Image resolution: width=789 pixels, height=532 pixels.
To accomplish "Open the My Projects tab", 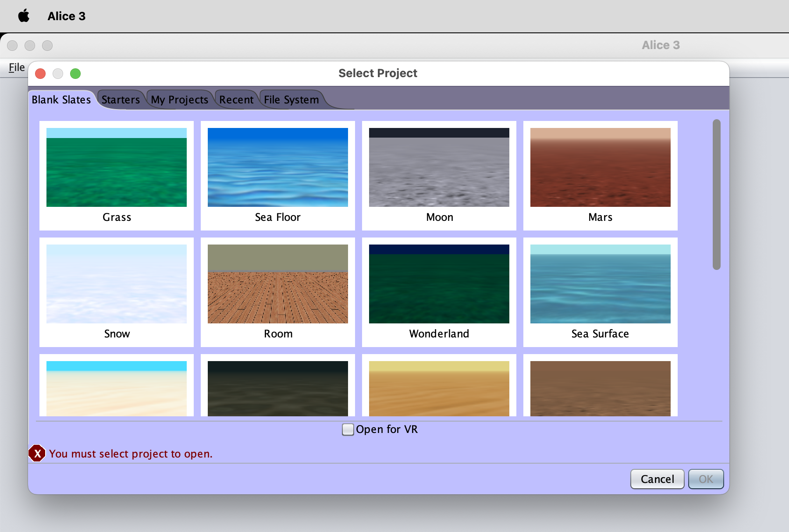I will click(179, 99).
